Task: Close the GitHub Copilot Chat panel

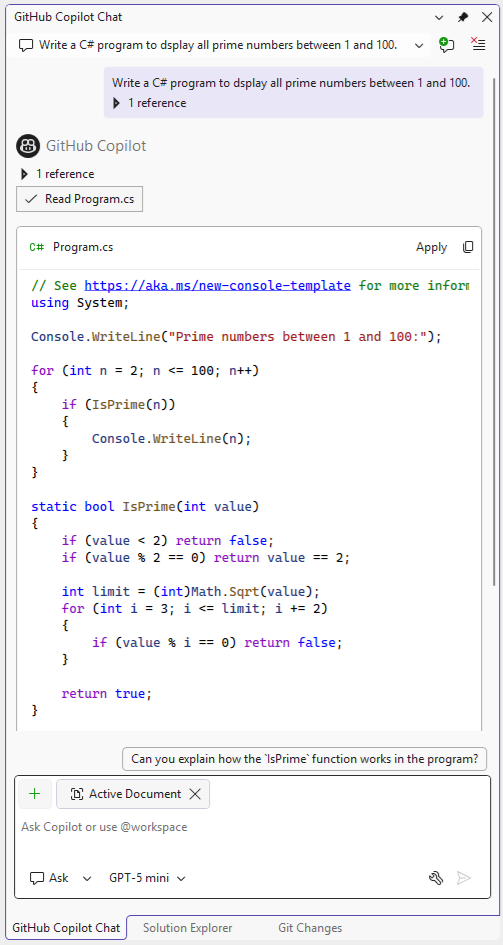Action: click(487, 17)
